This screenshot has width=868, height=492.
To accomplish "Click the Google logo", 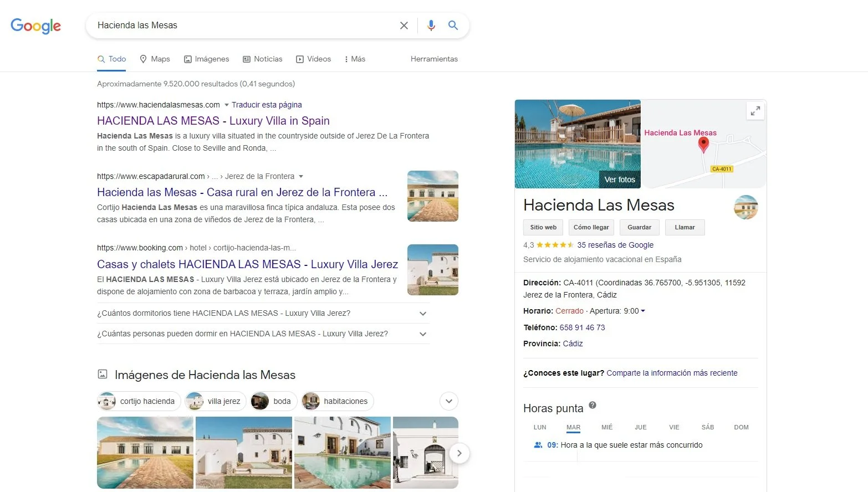I will click(x=35, y=25).
